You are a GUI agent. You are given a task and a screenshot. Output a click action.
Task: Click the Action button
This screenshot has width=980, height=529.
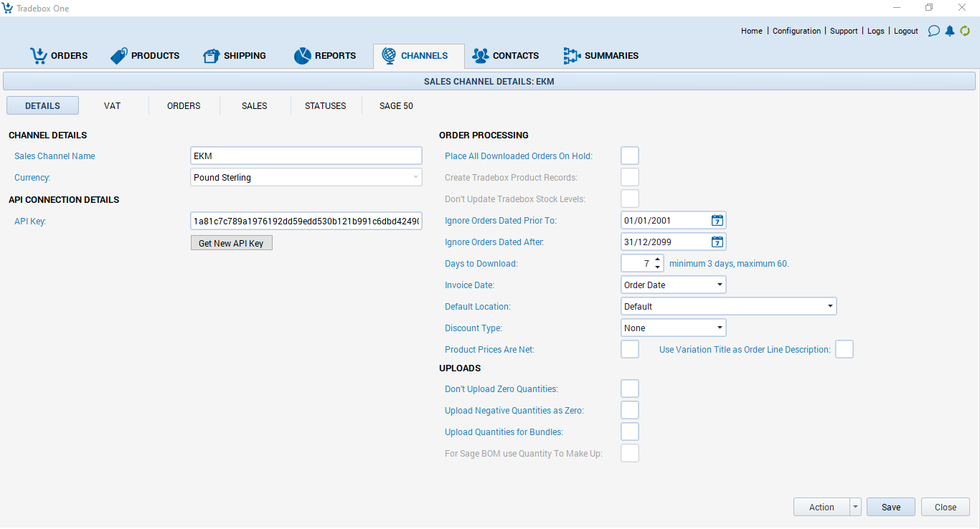point(821,507)
